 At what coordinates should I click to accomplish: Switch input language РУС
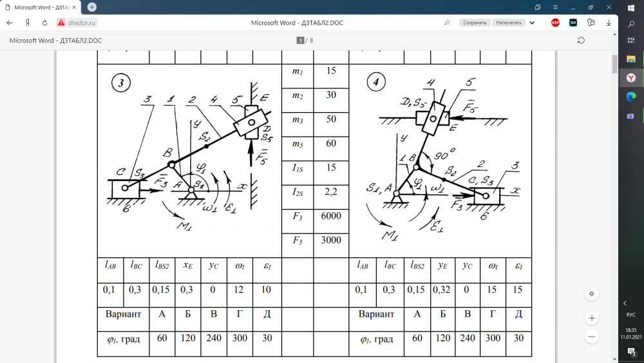[631, 315]
